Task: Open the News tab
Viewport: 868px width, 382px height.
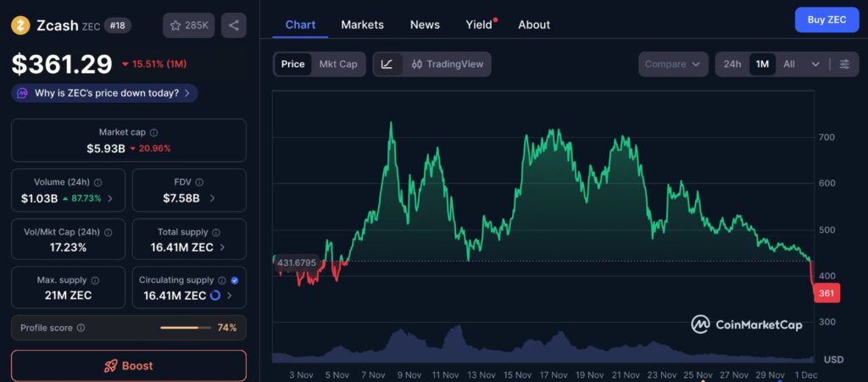Action: [x=426, y=25]
